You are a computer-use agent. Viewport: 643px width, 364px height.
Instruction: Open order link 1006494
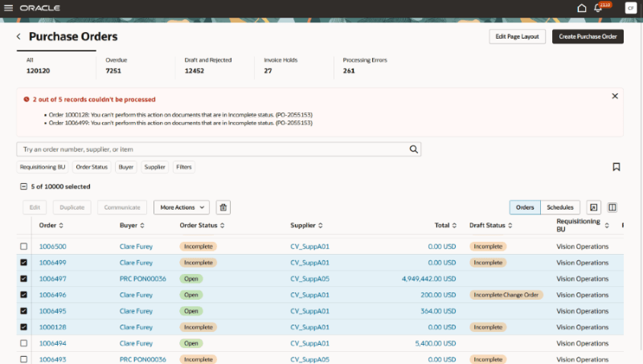52,343
